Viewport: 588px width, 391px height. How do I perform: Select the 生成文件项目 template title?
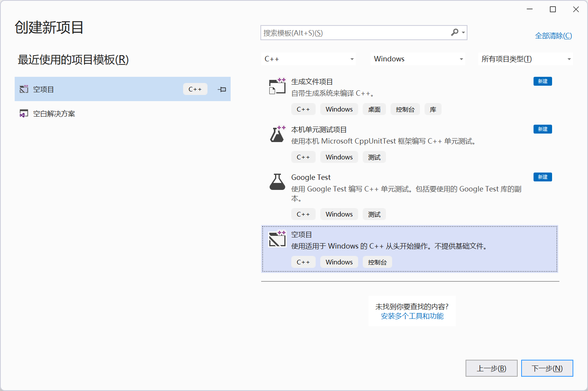coord(312,82)
